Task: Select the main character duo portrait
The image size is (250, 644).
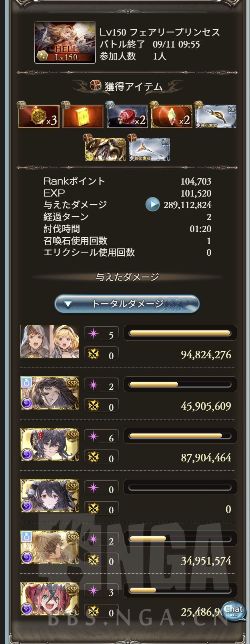Action: click(50, 342)
